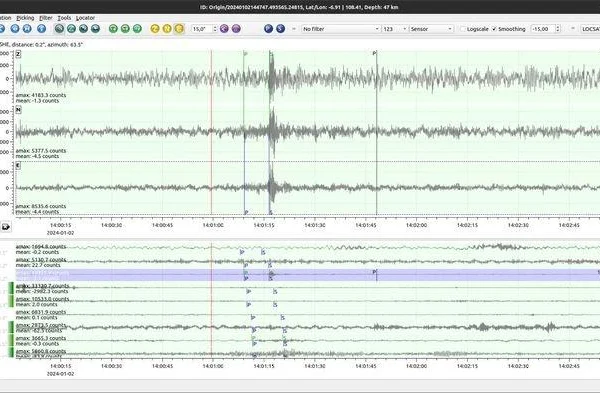The height and width of the screenshot is (393, 600).
Task: Click the 15,0° distance spinbox arrows
Action: click(x=215, y=29)
